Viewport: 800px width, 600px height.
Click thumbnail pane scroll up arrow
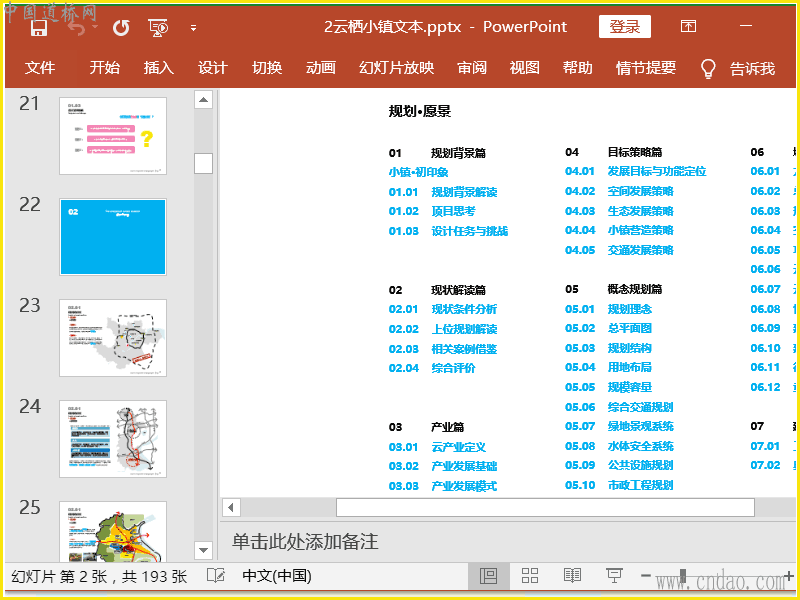[204, 99]
